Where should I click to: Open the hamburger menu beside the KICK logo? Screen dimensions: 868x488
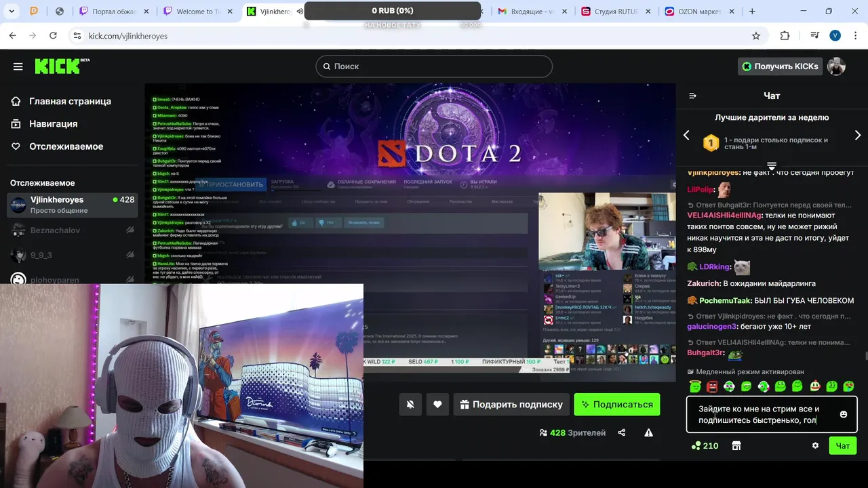coord(18,66)
